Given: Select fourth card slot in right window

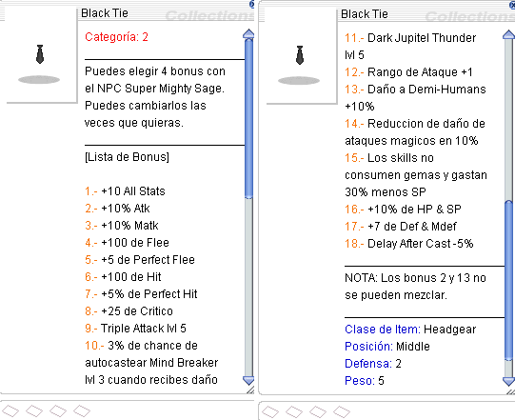Looking at the screenshot, I should tap(342, 411).
